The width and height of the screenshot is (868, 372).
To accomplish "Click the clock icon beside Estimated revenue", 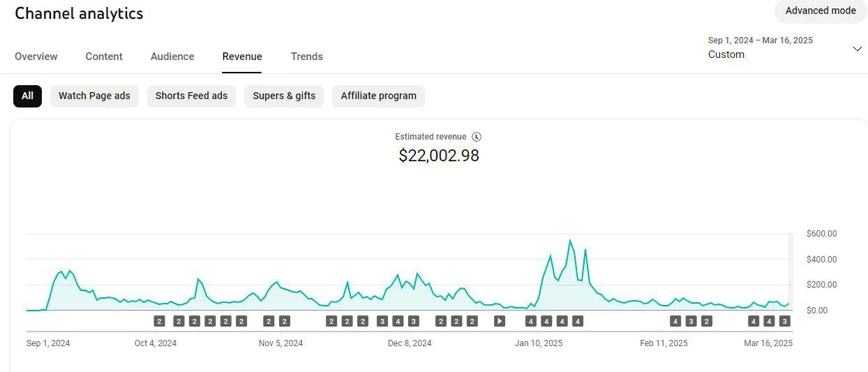I will point(477,137).
